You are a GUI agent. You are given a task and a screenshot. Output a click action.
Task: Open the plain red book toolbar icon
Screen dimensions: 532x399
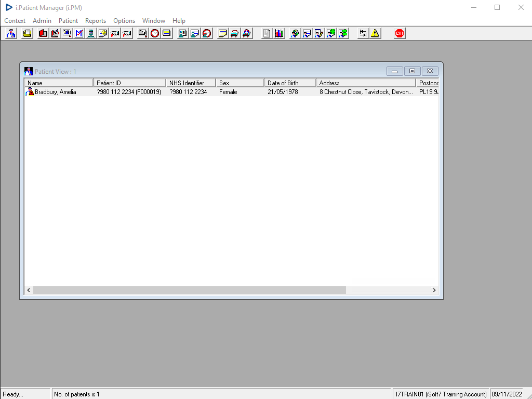pos(43,33)
